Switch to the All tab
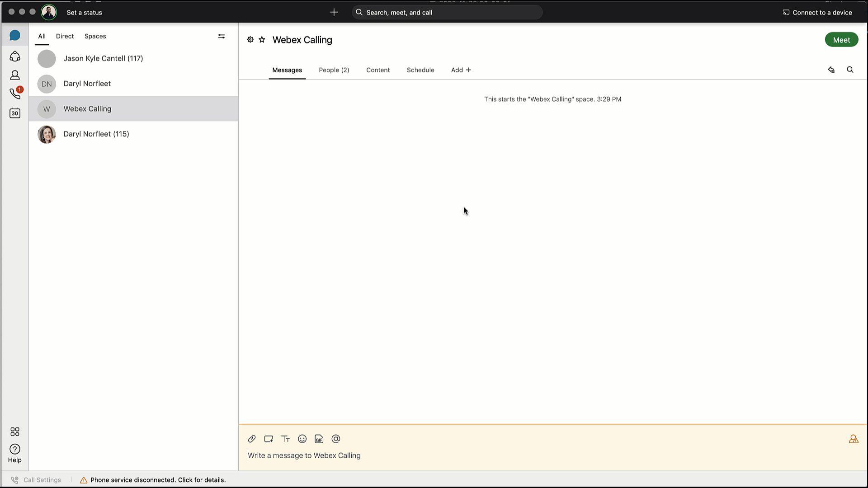 coord(42,36)
